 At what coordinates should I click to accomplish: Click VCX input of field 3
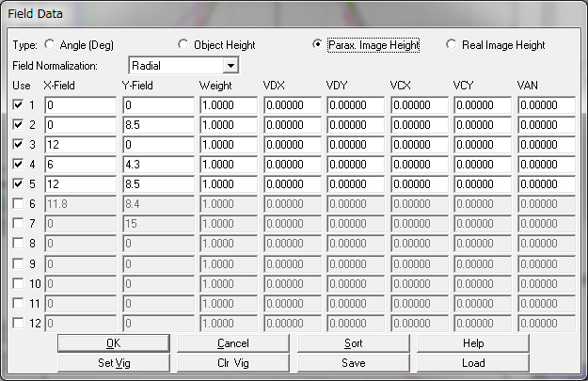[420, 144]
